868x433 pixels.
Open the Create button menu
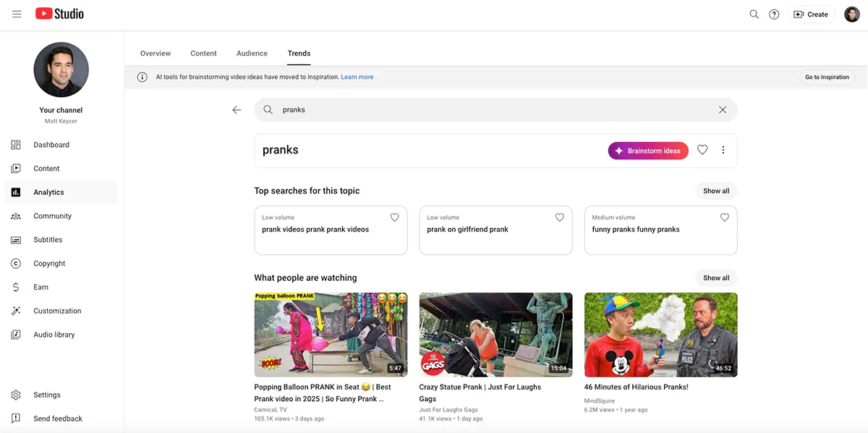[x=811, y=14]
